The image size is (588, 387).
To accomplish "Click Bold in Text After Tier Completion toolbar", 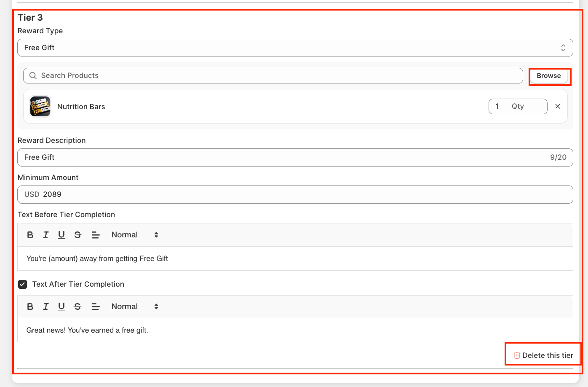I will pyautogui.click(x=30, y=306).
